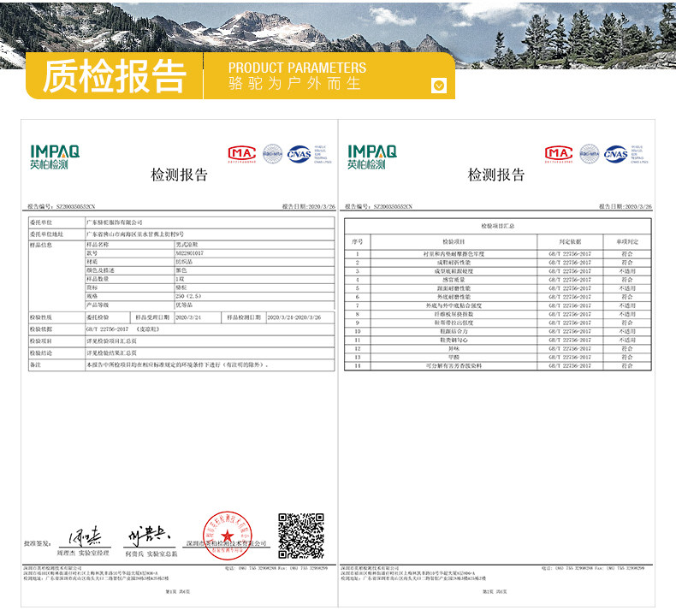Click the 可分解有害芳香胺染料 item in row 14
The image size is (676, 616).
[454, 366]
